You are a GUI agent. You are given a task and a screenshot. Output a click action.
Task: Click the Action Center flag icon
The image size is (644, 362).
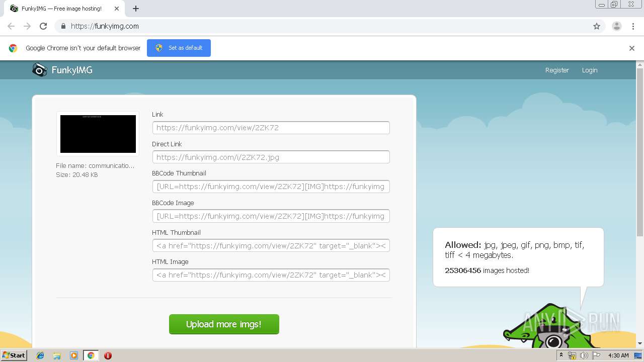click(x=596, y=355)
